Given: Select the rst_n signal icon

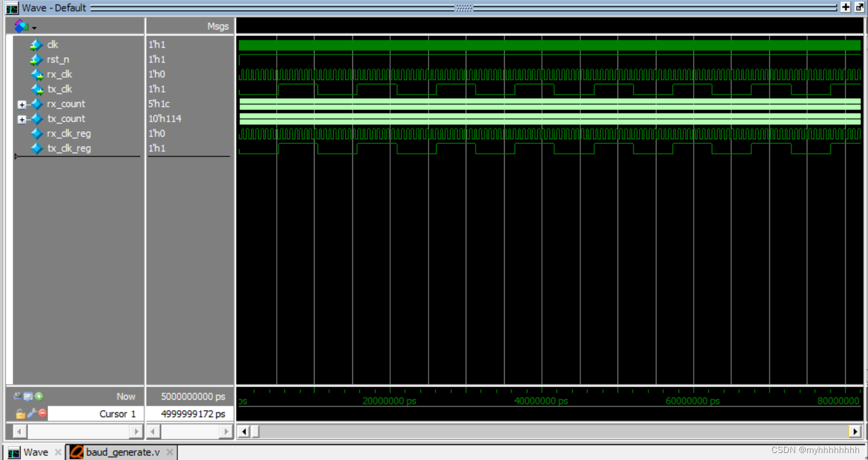Looking at the screenshot, I should pyautogui.click(x=36, y=60).
